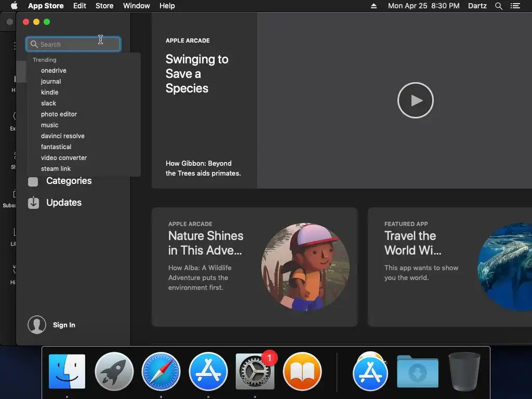Open Launchpad rocket icon in Dock
Image resolution: width=532 pixels, height=399 pixels.
[x=114, y=371]
